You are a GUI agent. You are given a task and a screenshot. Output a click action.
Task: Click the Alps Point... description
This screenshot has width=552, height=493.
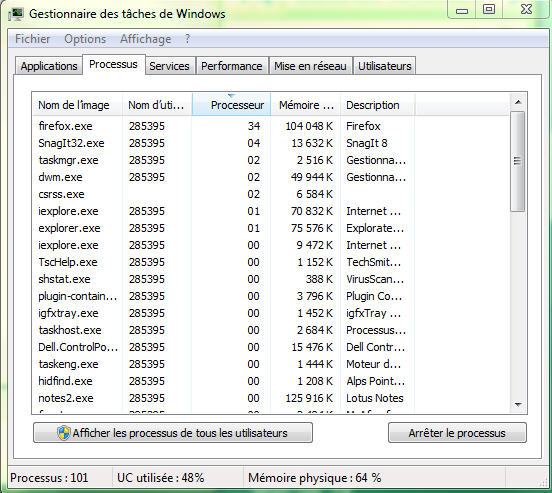(x=375, y=381)
